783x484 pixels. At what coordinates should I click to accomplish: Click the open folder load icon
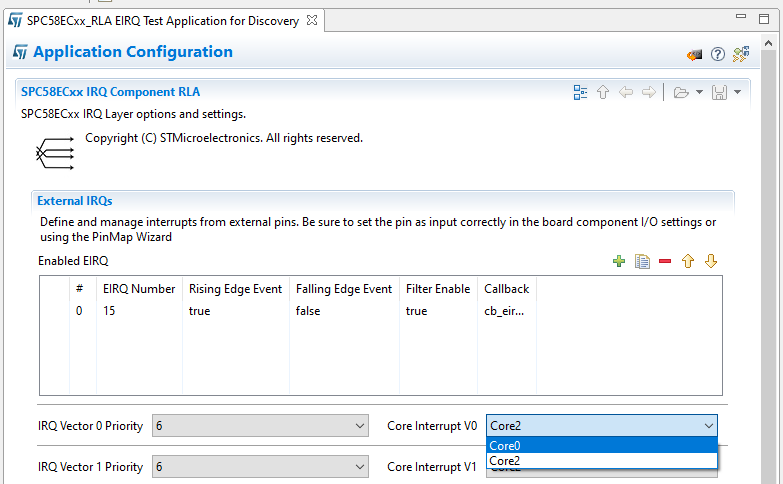pos(681,92)
